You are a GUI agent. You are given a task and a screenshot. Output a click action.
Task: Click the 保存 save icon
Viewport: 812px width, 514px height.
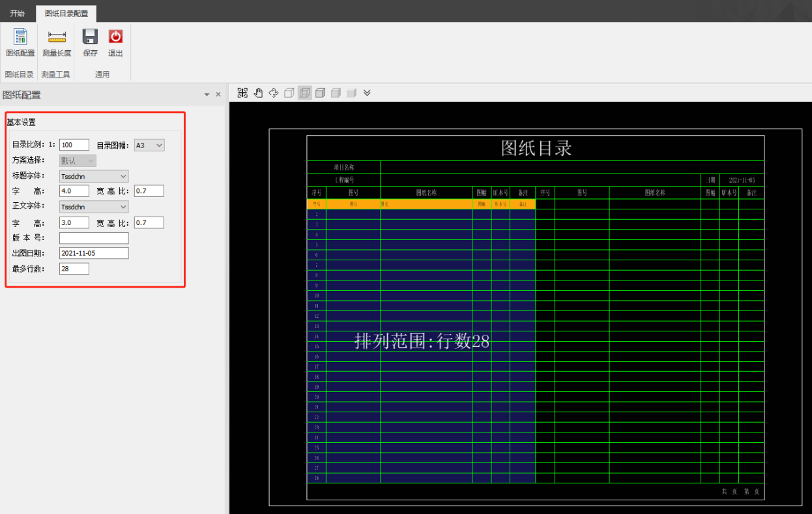(x=90, y=42)
